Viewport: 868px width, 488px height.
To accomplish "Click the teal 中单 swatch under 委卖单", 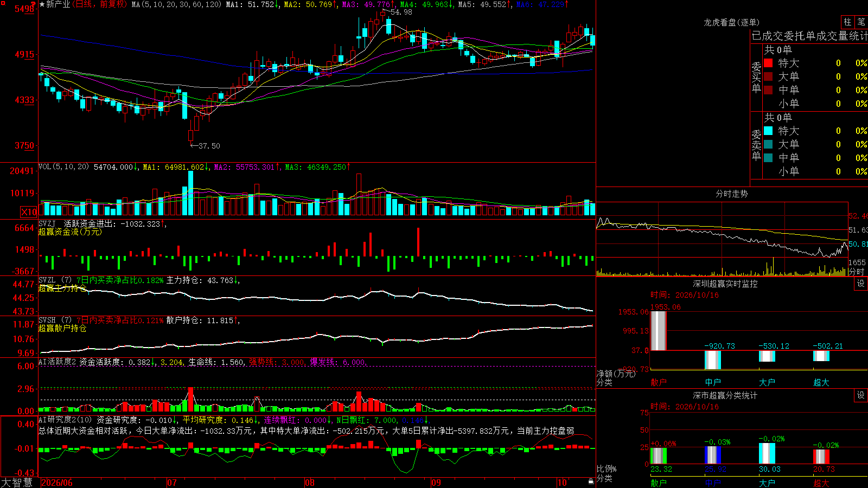I will 768,158.
